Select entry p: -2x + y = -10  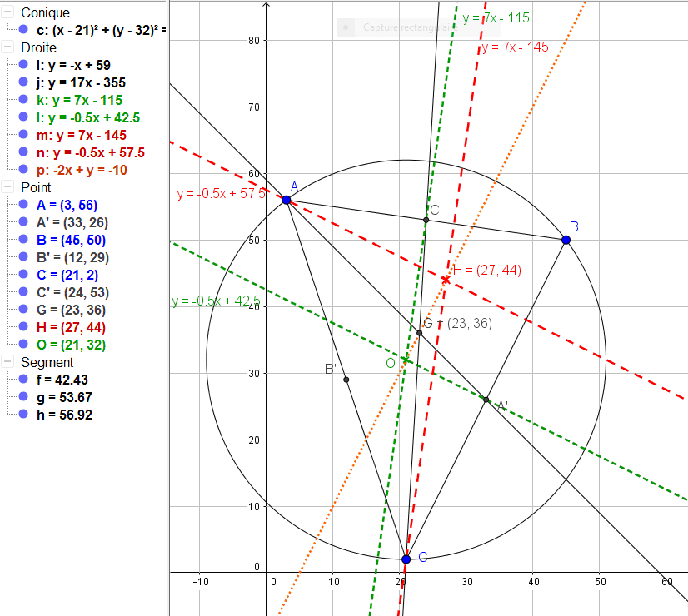(82, 170)
